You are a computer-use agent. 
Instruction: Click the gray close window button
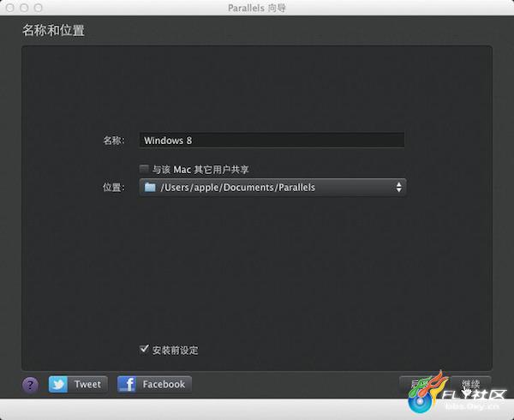point(9,8)
